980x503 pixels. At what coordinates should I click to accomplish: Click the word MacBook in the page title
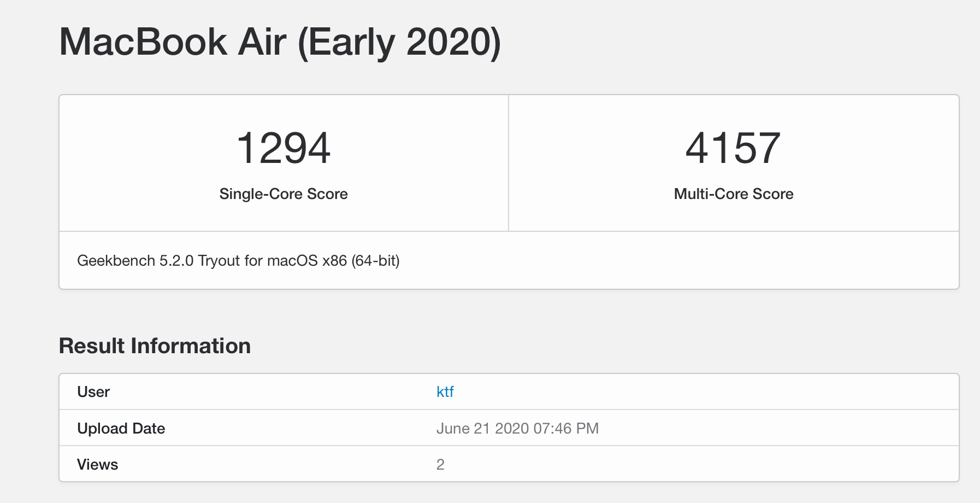click(x=143, y=42)
